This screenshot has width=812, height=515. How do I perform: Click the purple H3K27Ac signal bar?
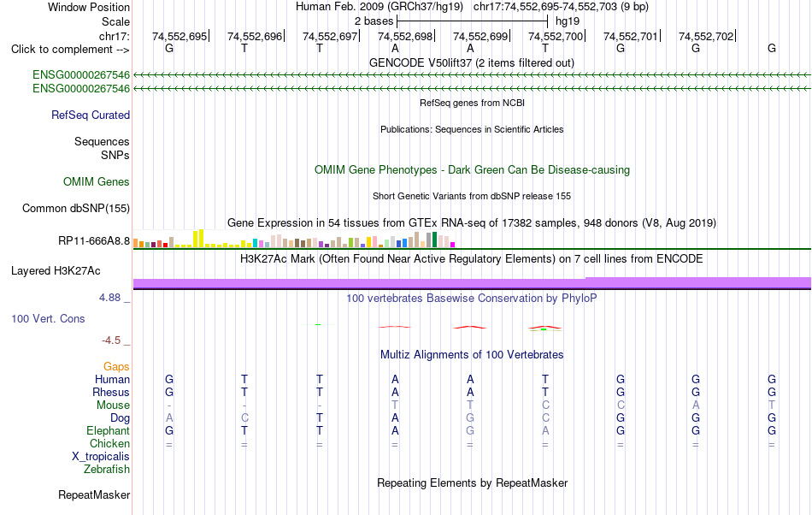click(x=472, y=283)
